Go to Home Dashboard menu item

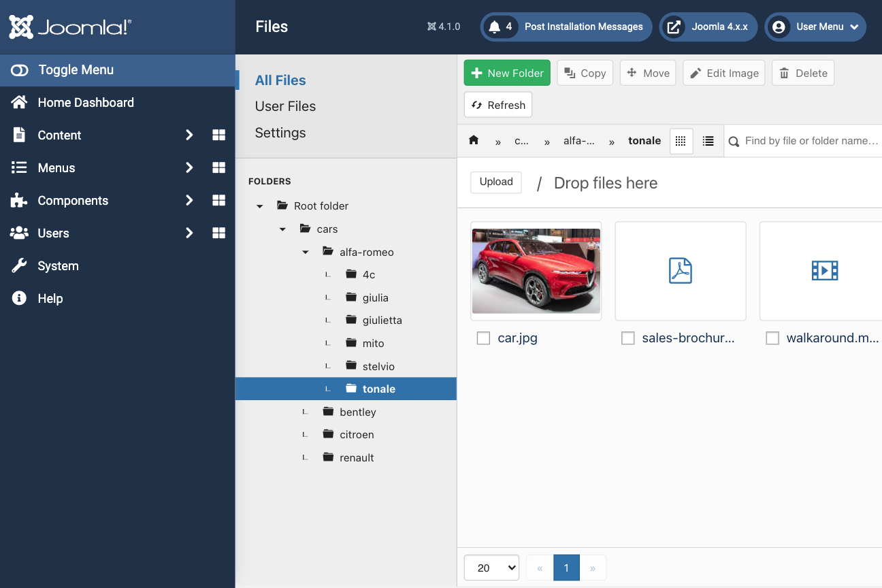coord(86,103)
